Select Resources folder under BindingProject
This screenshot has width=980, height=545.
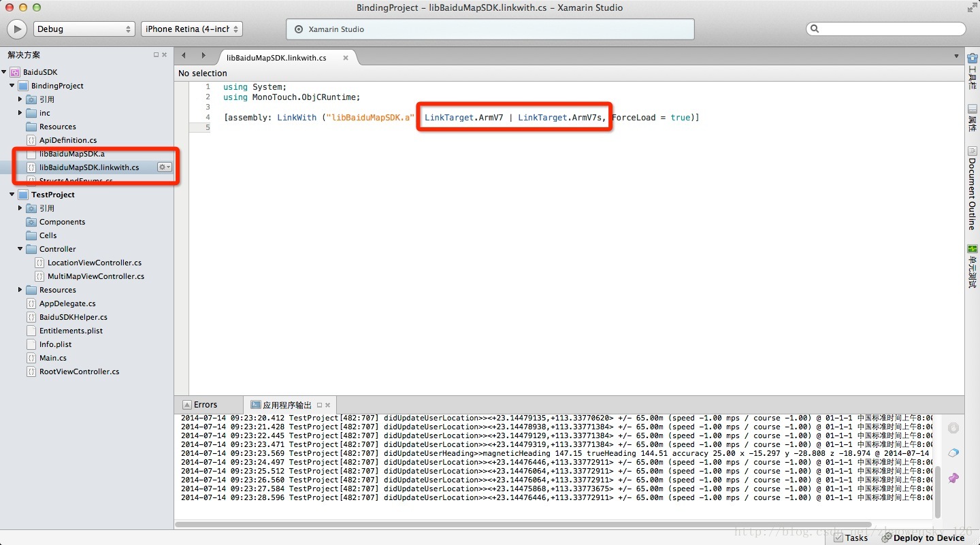click(x=58, y=127)
